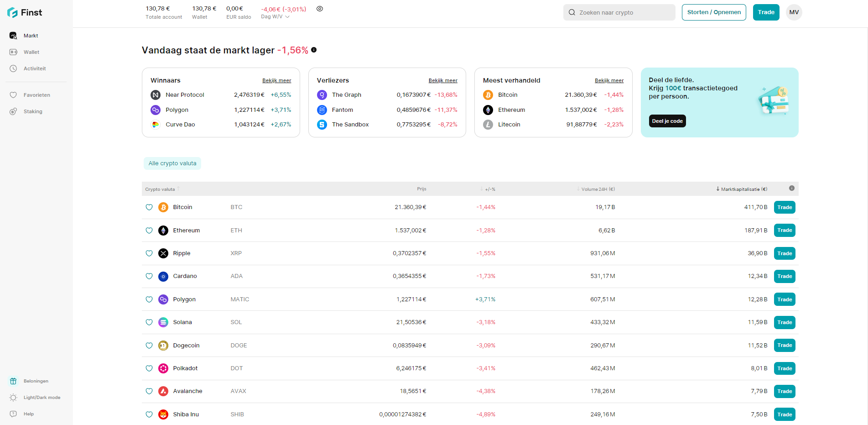
Task: Open the MV profile avatar
Action: 794,12
